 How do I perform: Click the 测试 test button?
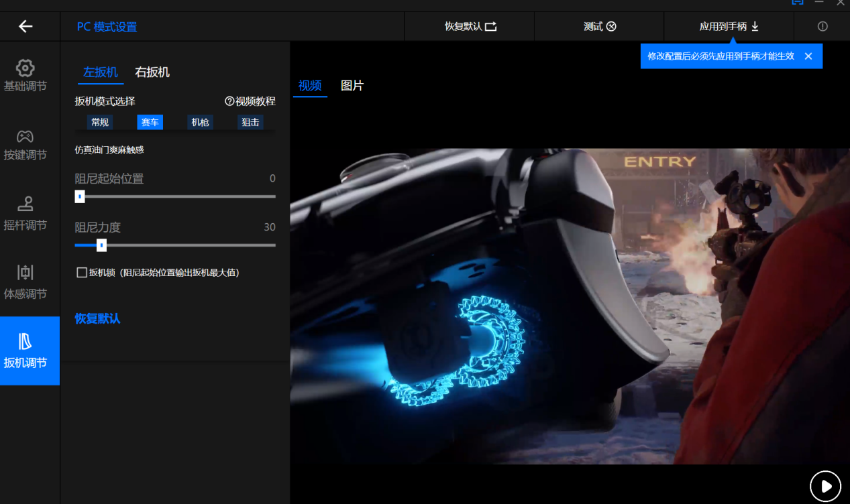pyautogui.click(x=600, y=27)
